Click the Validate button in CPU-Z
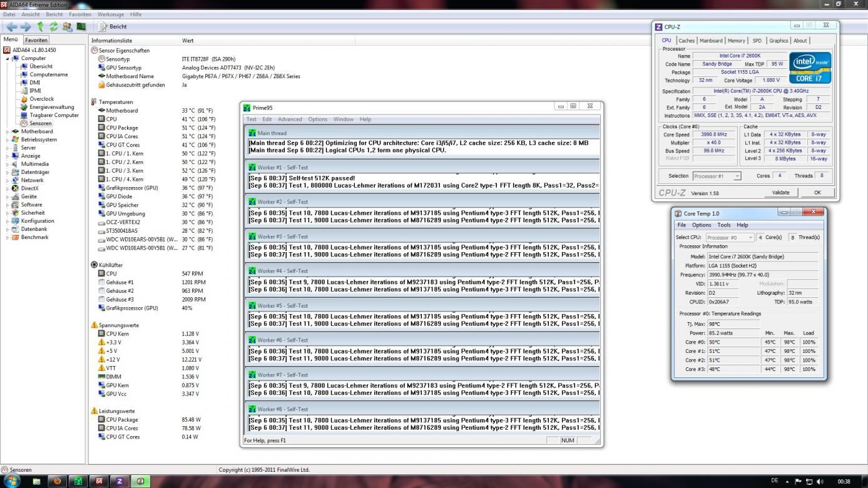Screen dimensions: 868x488 tap(780, 193)
